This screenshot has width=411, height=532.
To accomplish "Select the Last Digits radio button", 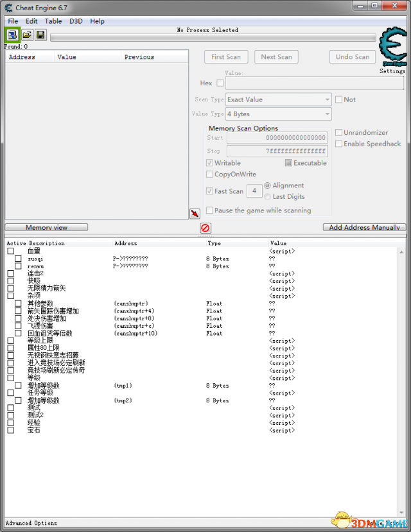I will pyautogui.click(x=267, y=196).
